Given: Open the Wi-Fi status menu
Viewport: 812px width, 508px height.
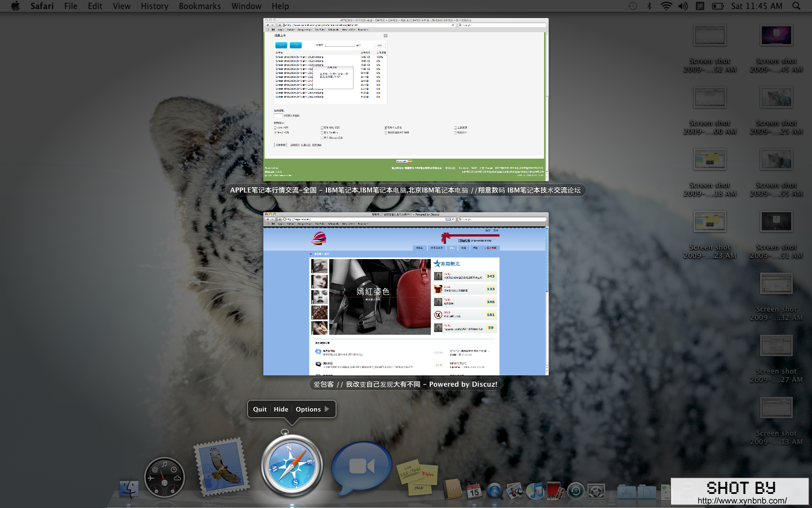Looking at the screenshot, I should 666,6.
